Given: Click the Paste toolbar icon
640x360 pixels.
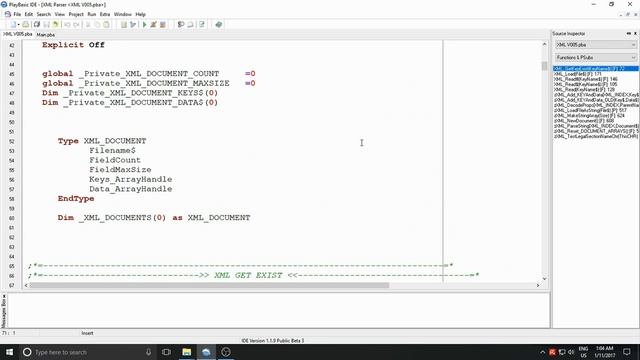Looking at the screenshot, I should click(x=106, y=25).
